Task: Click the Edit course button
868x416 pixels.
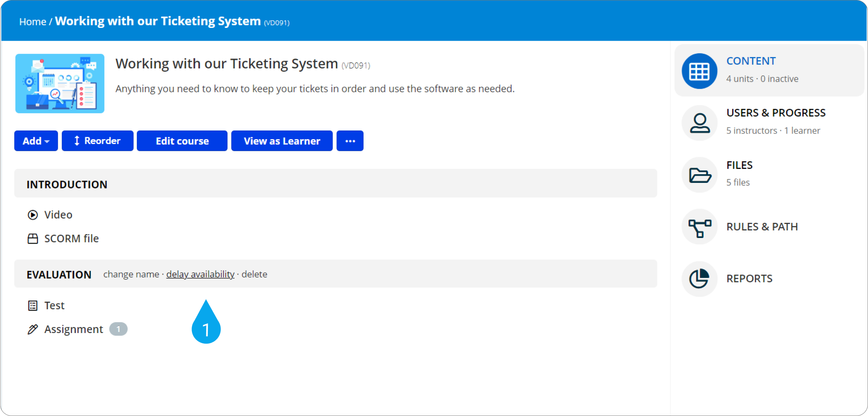Action: click(x=182, y=141)
